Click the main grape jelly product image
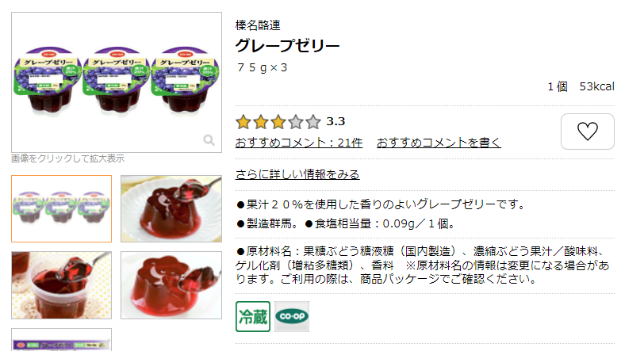Image resolution: width=644 pixels, height=351 pixels. (117, 82)
